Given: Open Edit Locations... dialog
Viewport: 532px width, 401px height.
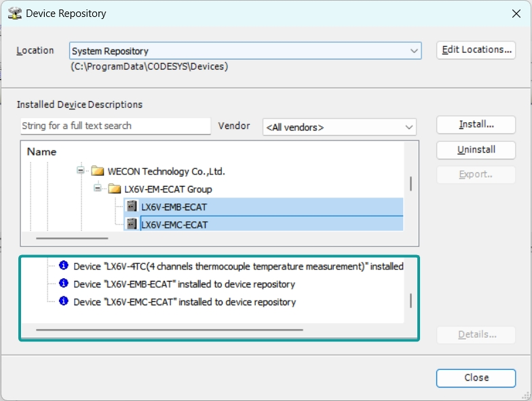Looking at the screenshot, I should 476,50.
